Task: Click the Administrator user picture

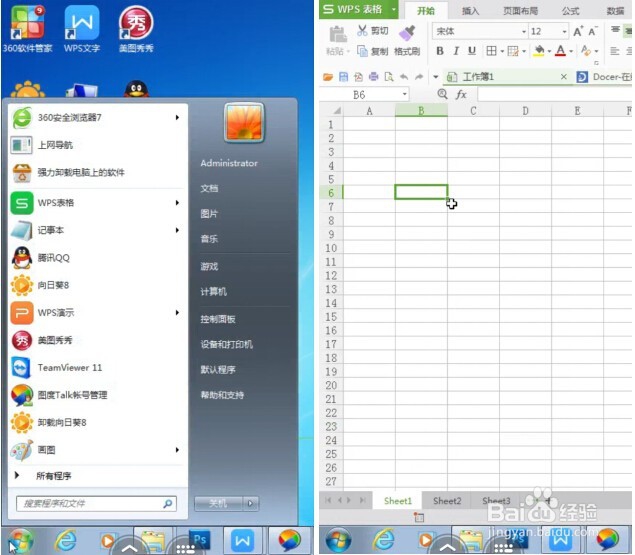Action: [244, 122]
